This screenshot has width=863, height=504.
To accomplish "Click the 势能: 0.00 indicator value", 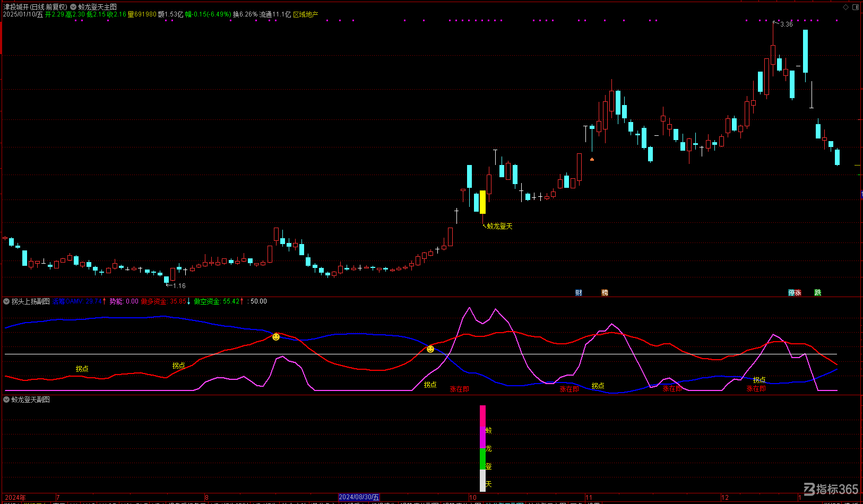I will click(124, 301).
